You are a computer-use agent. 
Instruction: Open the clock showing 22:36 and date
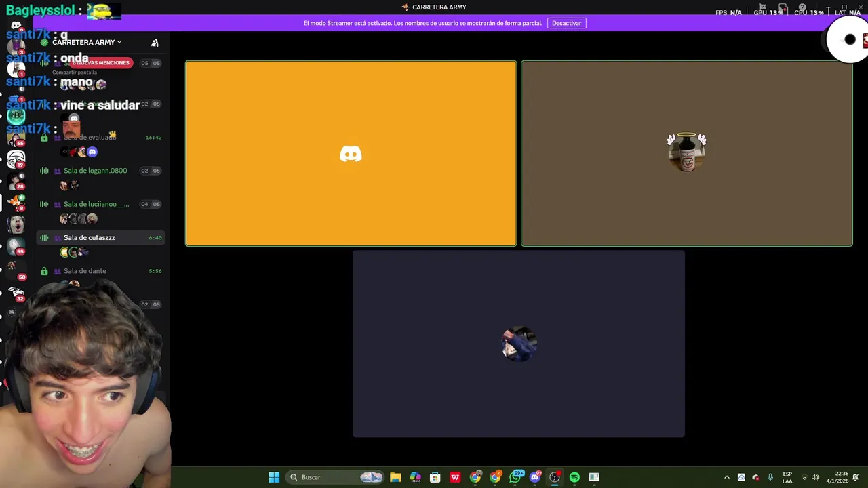[837, 477]
